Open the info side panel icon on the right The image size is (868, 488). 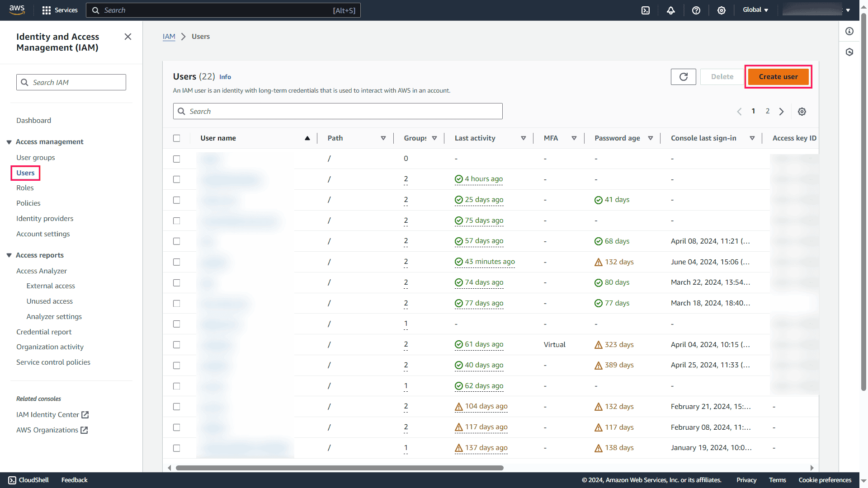tap(849, 31)
